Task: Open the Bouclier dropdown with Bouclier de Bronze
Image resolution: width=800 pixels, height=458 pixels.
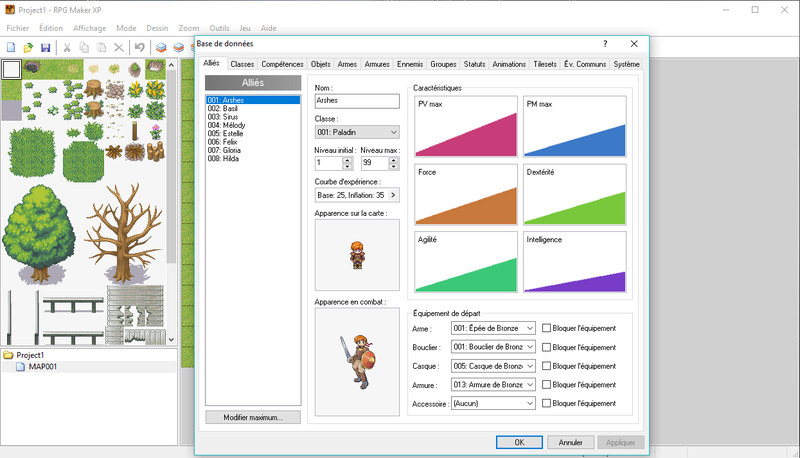Action: [493, 347]
